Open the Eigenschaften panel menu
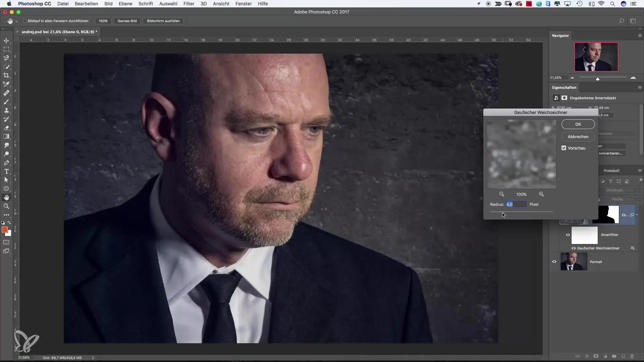Screen dimensions: 644x362 point(640,87)
